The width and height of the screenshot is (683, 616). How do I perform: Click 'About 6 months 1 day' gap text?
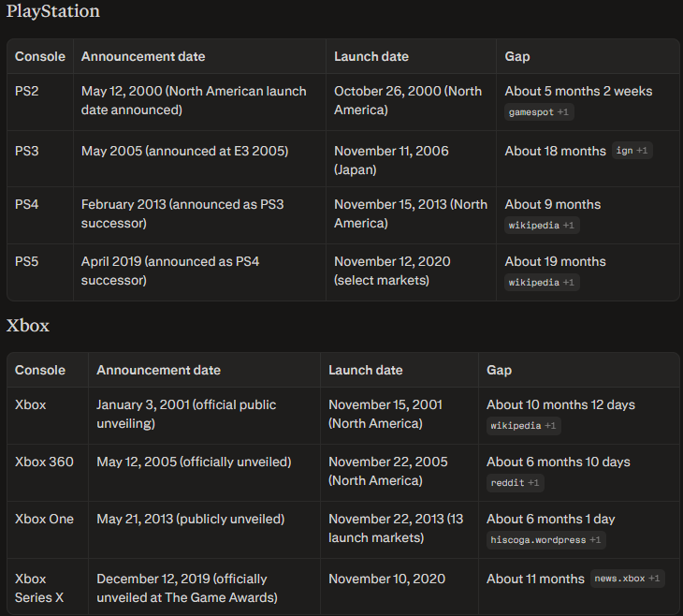tap(550, 520)
